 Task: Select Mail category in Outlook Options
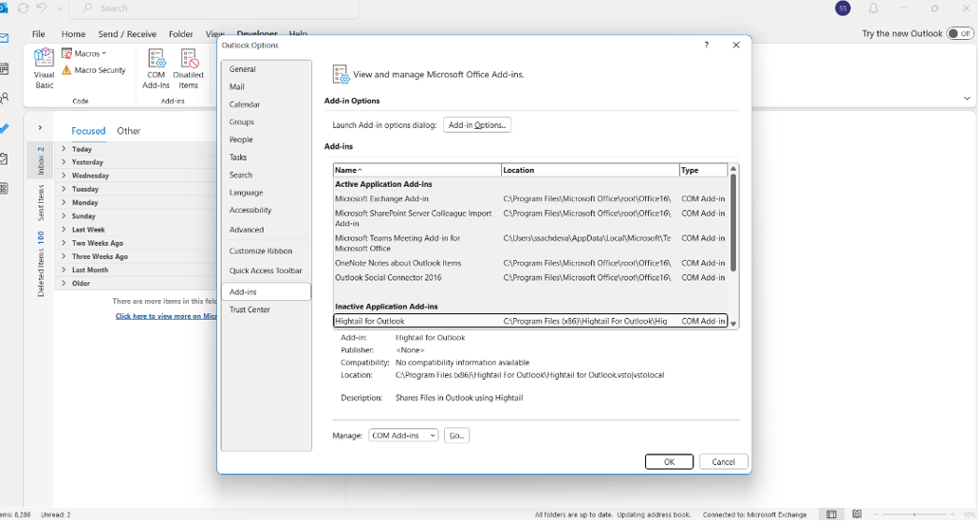tap(267, 87)
